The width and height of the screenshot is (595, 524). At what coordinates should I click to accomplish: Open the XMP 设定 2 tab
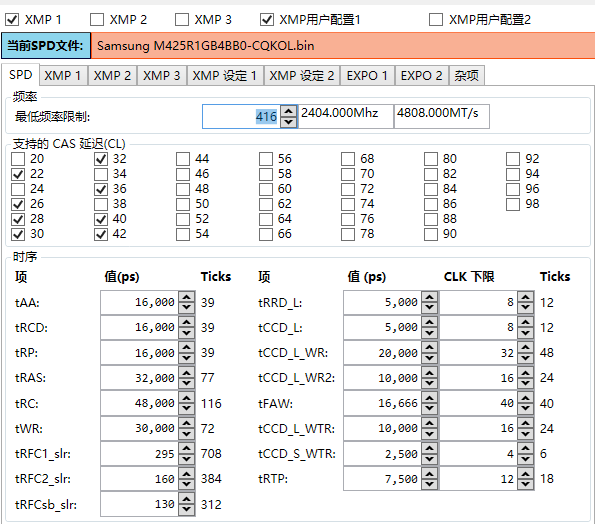pyautogui.click(x=302, y=76)
